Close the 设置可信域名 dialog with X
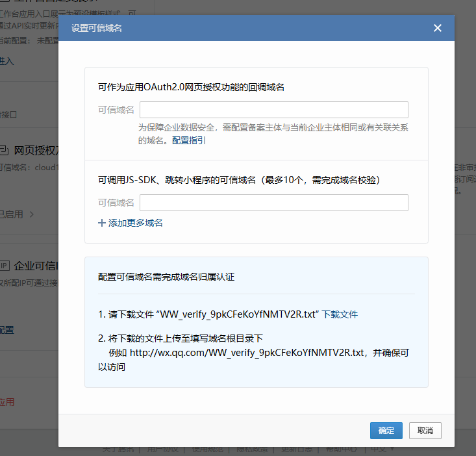The image size is (476, 456). tap(437, 28)
